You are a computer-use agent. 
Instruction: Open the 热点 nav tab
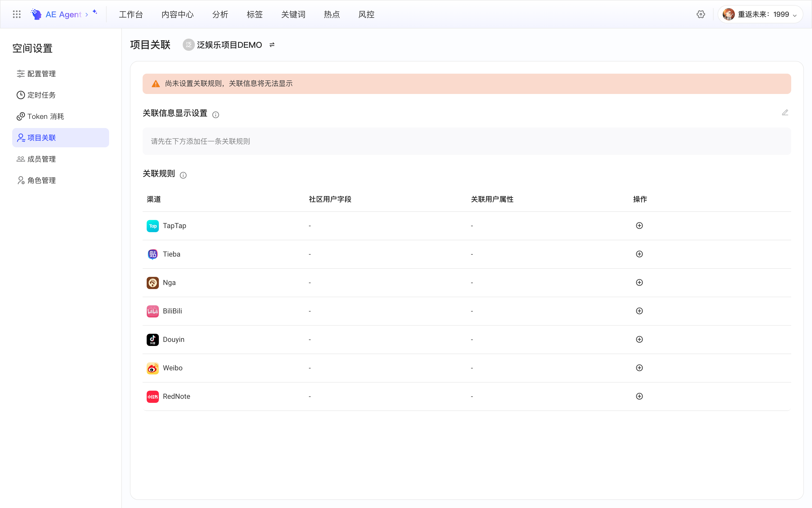point(332,14)
